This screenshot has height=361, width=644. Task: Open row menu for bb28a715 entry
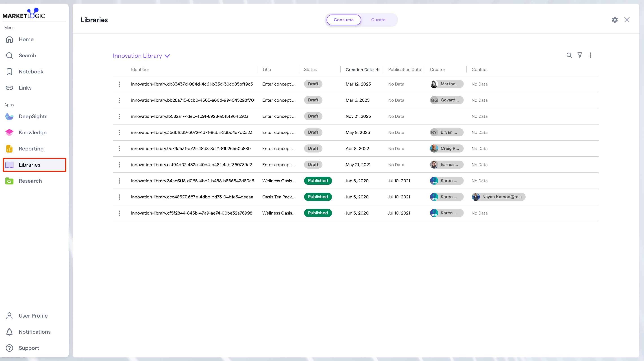point(119,100)
